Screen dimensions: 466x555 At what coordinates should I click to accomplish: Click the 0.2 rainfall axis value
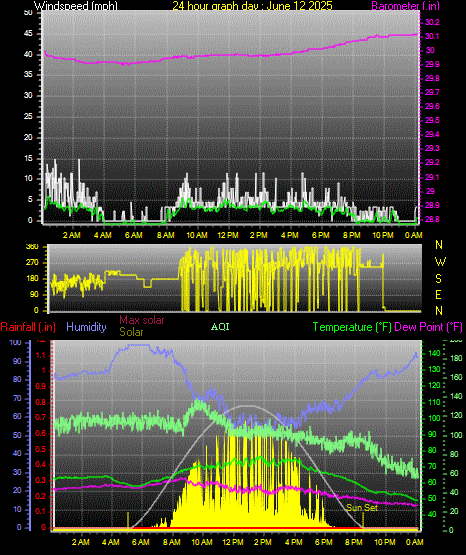click(x=41, y=496)
